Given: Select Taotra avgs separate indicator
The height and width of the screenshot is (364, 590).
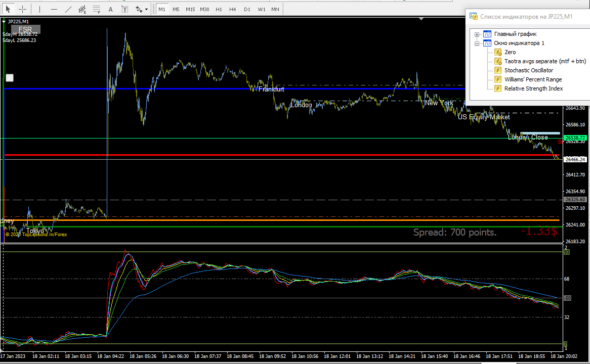Looking at the screenshot, I should click(545, 61).
